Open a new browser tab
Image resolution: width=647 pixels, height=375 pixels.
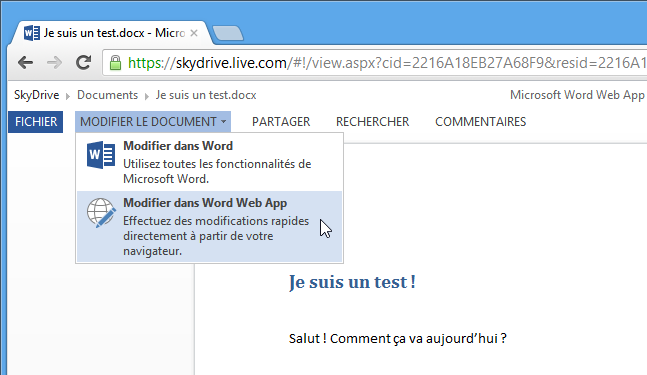coord(228,33)
